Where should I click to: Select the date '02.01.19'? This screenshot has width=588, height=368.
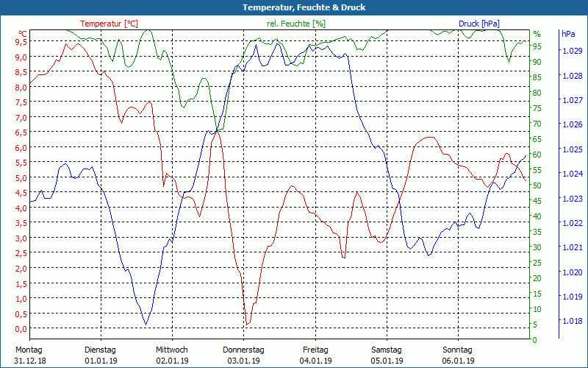(172, 361)
